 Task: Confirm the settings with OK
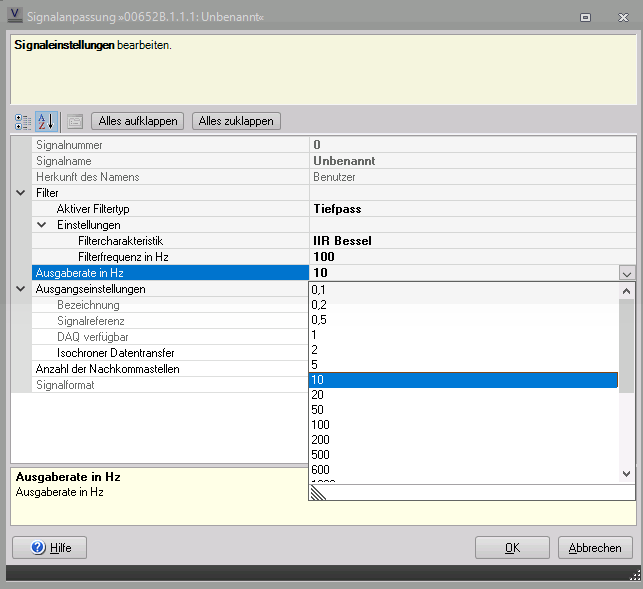click(x=512, y=547)
